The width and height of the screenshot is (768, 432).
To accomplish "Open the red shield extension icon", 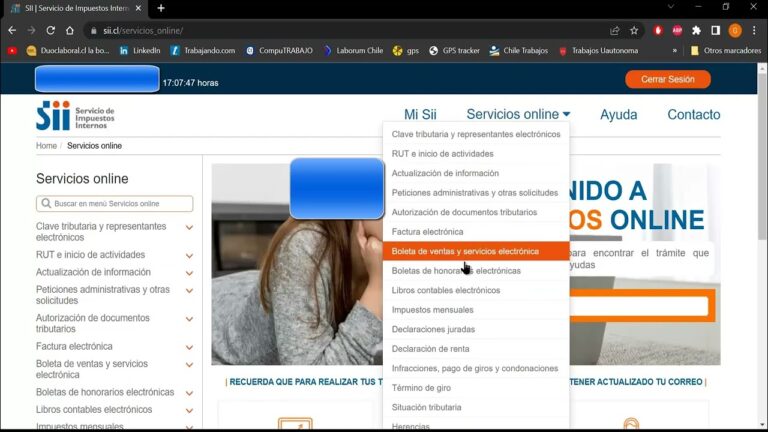I will [x=658, y=30].
